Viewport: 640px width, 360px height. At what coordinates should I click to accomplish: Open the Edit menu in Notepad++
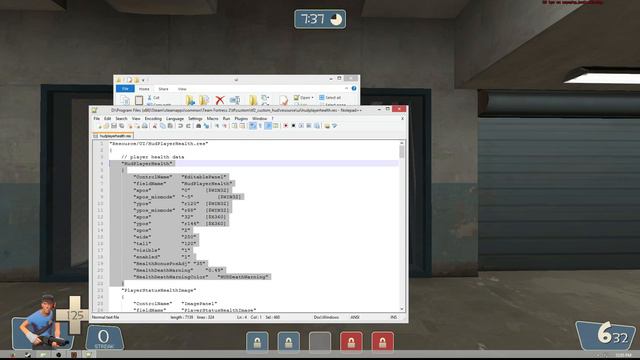coord(107,118)
